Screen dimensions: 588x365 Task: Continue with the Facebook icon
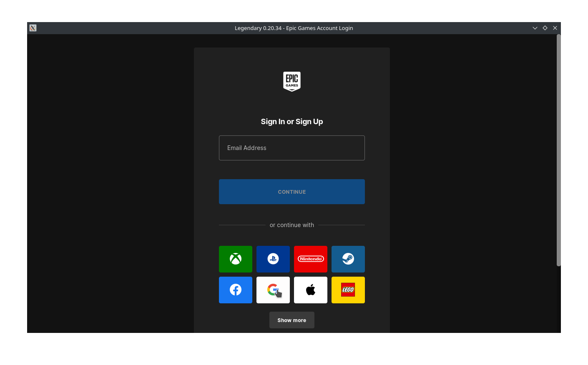236,290
